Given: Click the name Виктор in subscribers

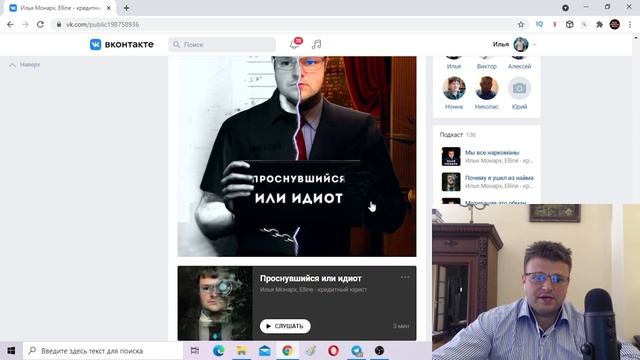Looking at the screenshot, I should click(x=487, y=66).
